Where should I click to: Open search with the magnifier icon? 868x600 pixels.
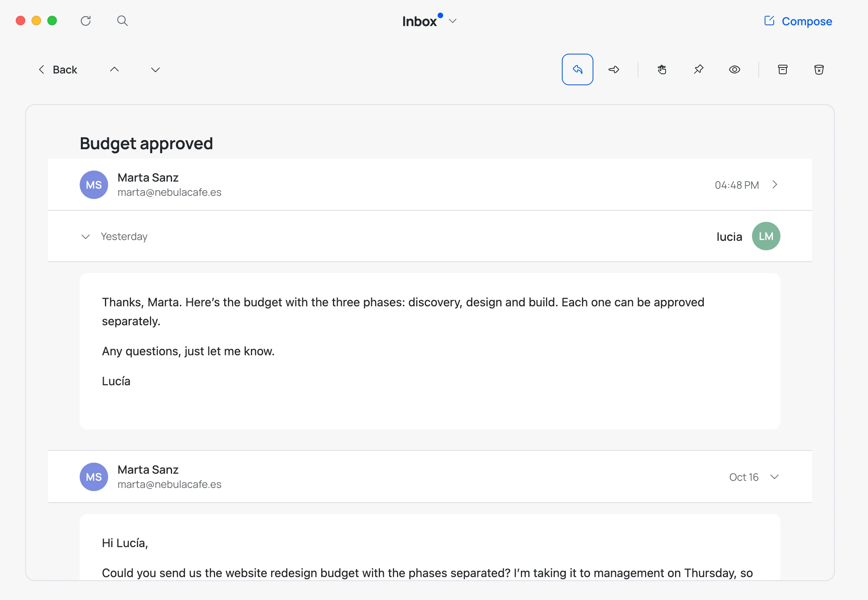(x=122, y=21)
